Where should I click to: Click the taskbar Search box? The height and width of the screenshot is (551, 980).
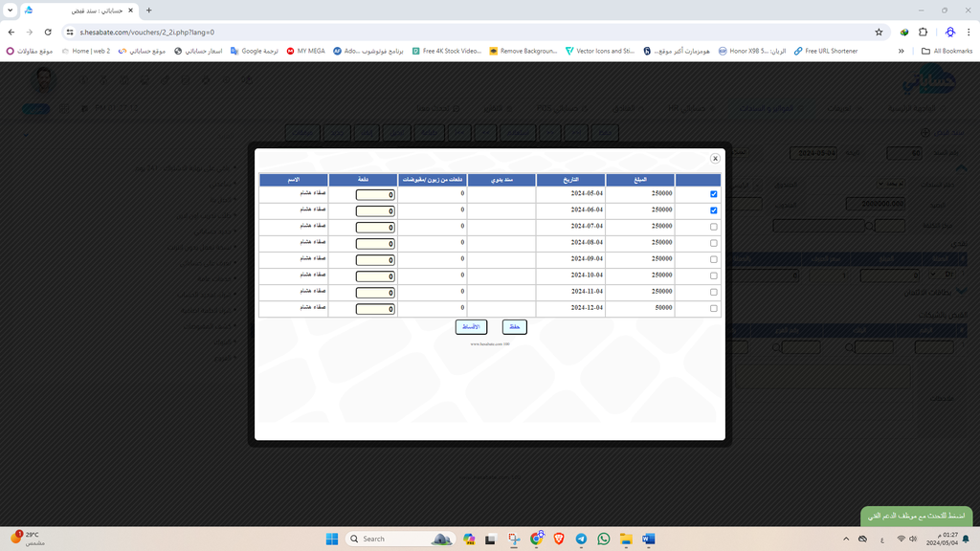coord(400,539)
